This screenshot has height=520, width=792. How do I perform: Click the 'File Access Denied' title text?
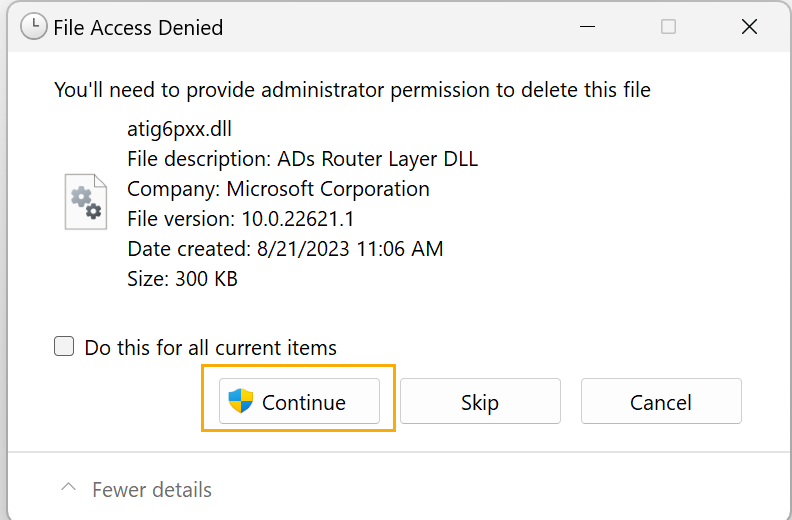point(138,27)
